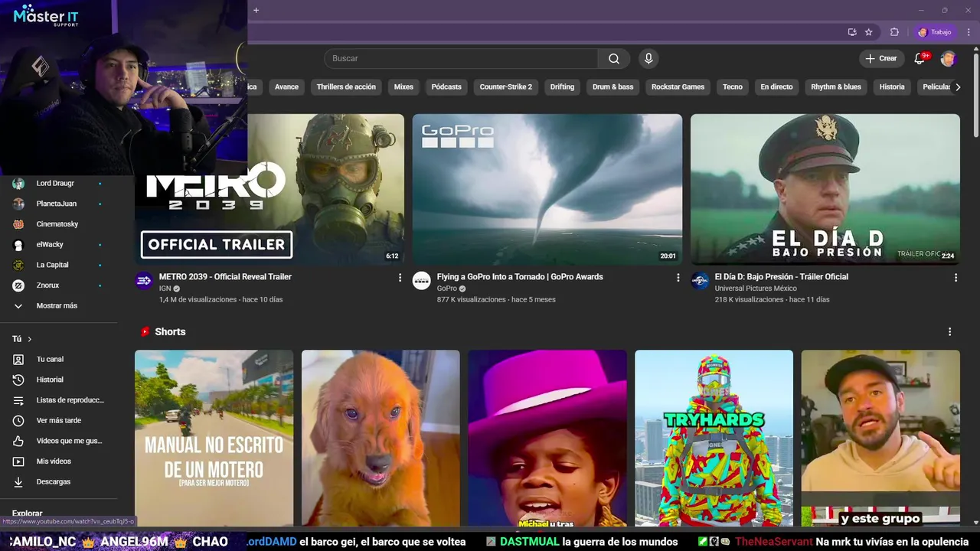Open the account avatar menu
The width and height of the screenshot is (980, 551).
(x=949, y=59)
